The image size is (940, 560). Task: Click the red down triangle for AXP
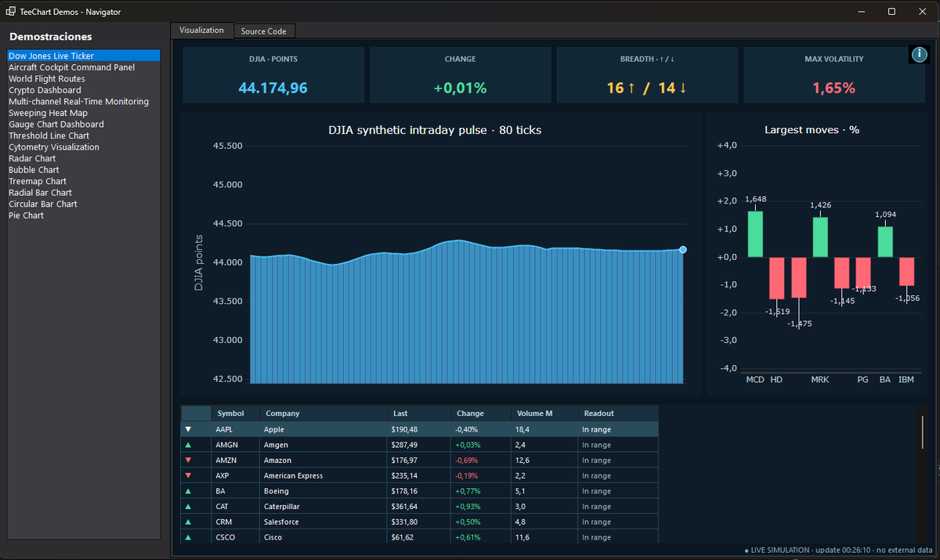click(x=188, y=475)
